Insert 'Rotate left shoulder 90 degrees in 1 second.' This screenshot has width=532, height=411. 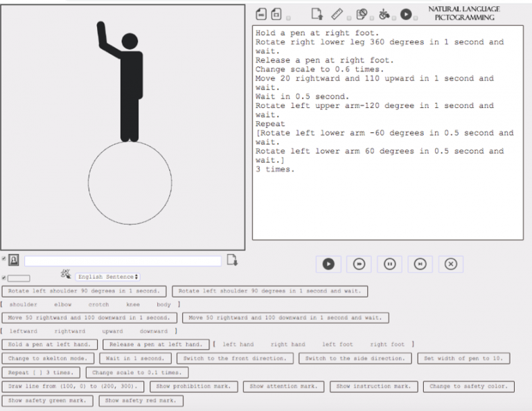pyautogui.click(x=84, y=291)
